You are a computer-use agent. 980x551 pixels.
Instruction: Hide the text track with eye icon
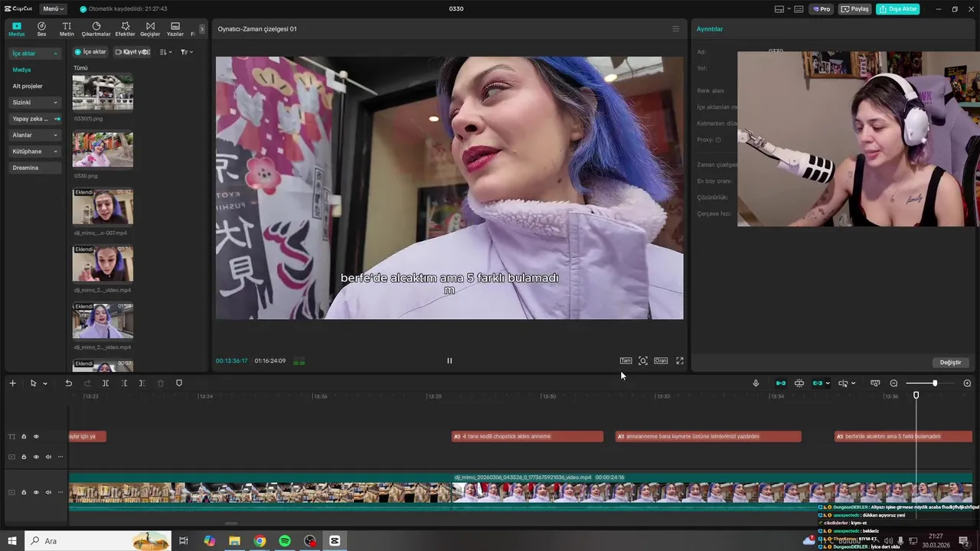click(36, 436)
